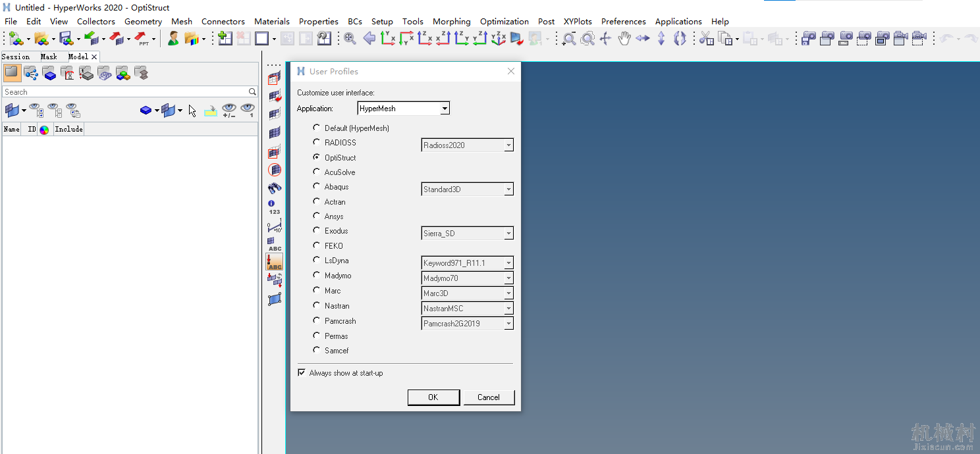Open the Application HyperMesh dropdown

(404, 108)
